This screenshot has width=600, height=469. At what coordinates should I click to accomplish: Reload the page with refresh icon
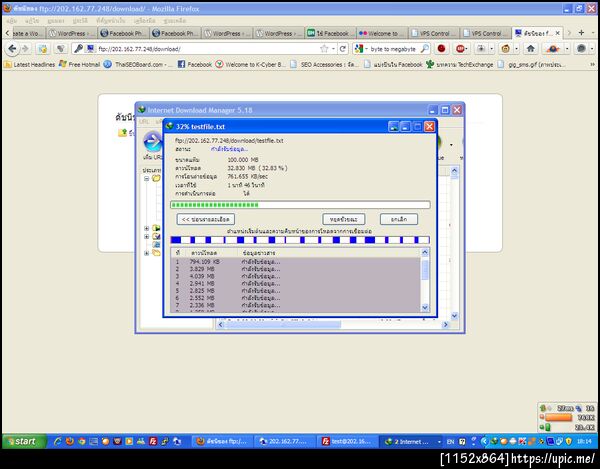pos(343,49)
